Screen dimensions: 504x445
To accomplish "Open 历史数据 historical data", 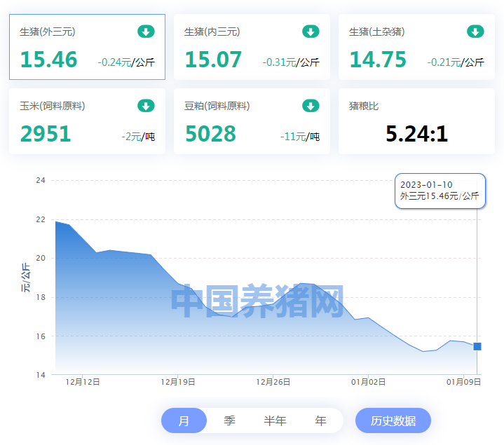I will [393, 420].
